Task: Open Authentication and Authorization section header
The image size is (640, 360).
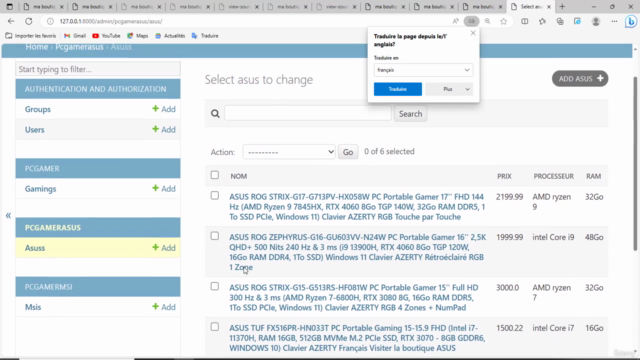Action: point(98,89)
